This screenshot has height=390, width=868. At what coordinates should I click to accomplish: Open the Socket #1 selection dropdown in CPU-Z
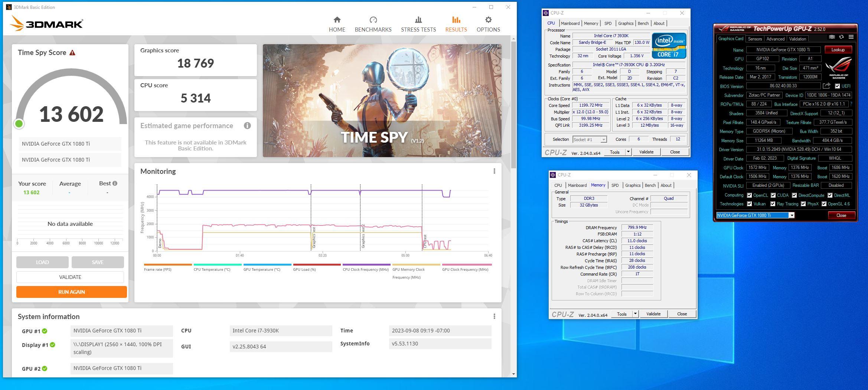(x=589, y=140)
